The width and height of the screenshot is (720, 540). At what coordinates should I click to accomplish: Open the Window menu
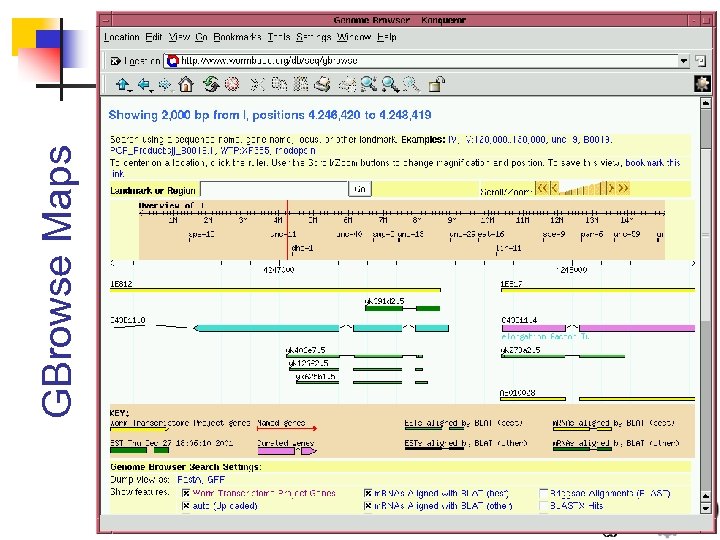click(x=354, y=37)
